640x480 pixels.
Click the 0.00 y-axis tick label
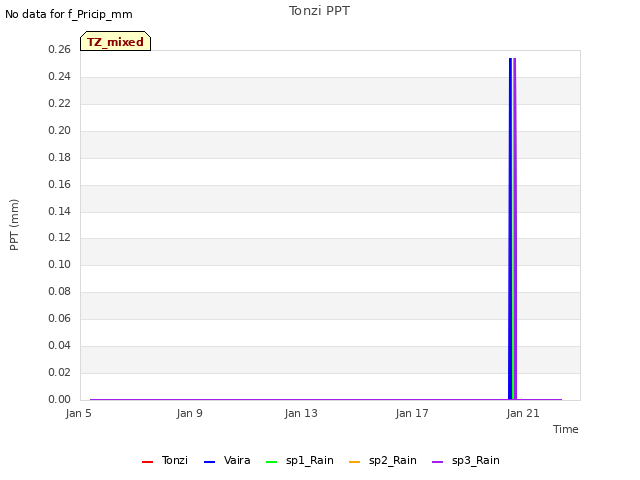pyautogui.click(x=60, y=399)
